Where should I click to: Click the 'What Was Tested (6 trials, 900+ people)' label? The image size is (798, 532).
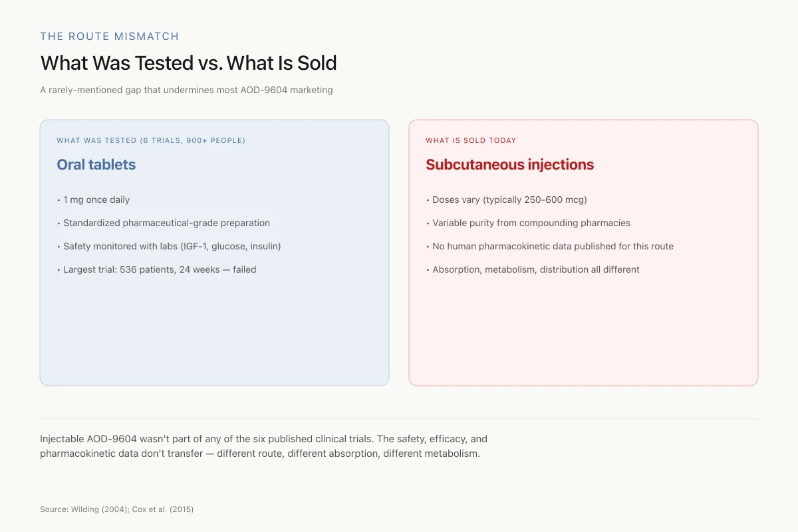pyautogui.click(x=151, y=140)
